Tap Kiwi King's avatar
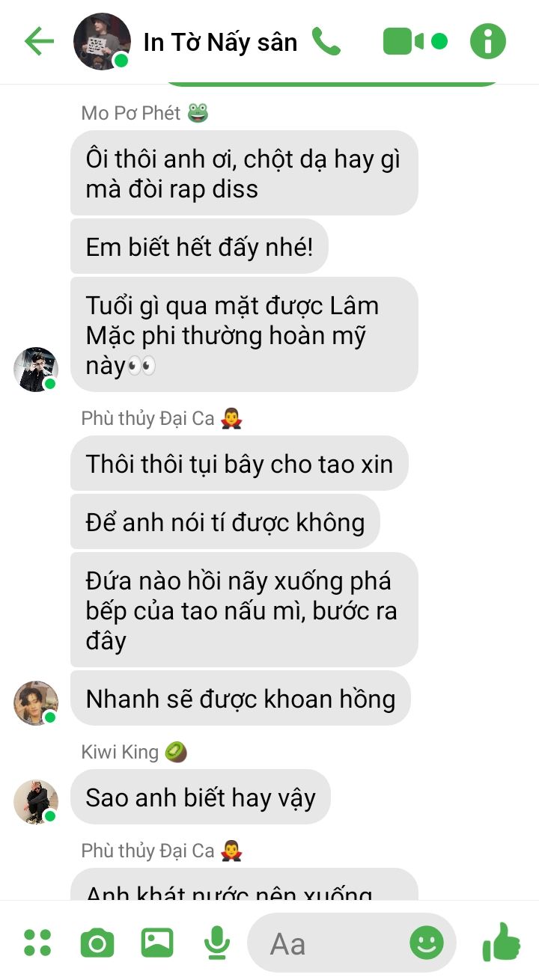 pyautogui.click(x=36, y=802)
